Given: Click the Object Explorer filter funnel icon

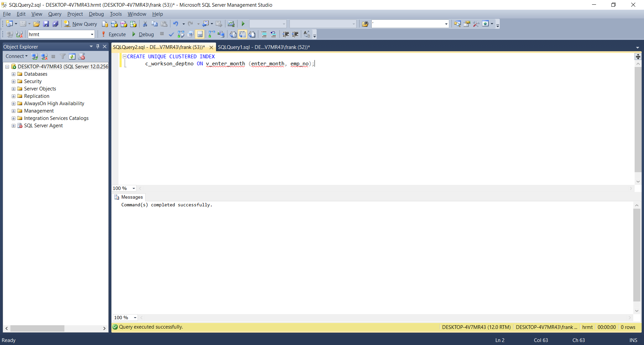Looking at the screenshot, I should point(63,56).
